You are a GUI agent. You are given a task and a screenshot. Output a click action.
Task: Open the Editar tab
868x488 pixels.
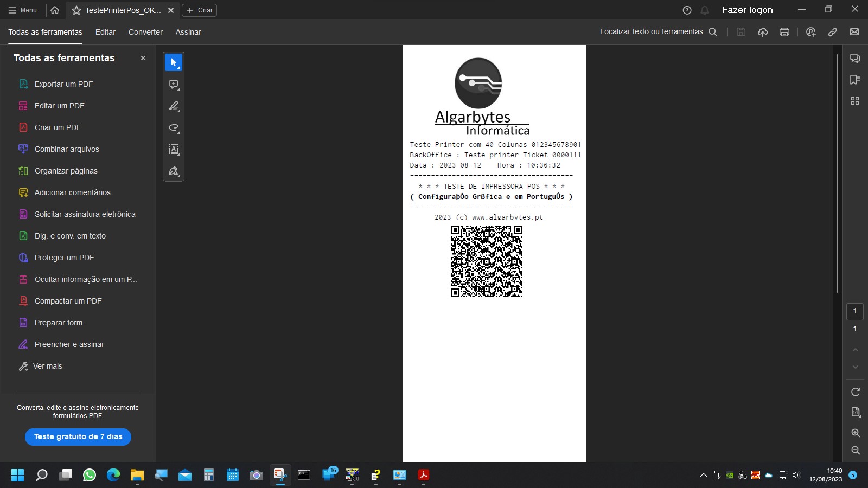[x=105, y=32]
